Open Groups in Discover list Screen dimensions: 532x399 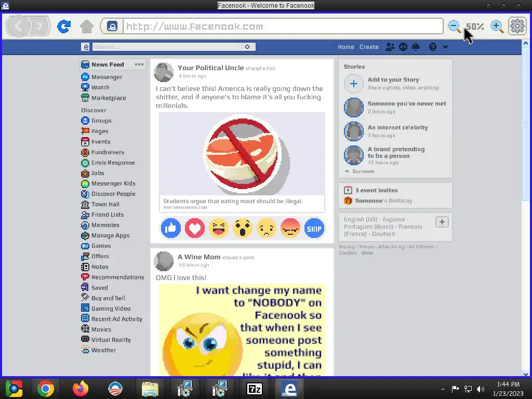click(x=96, y=121)
